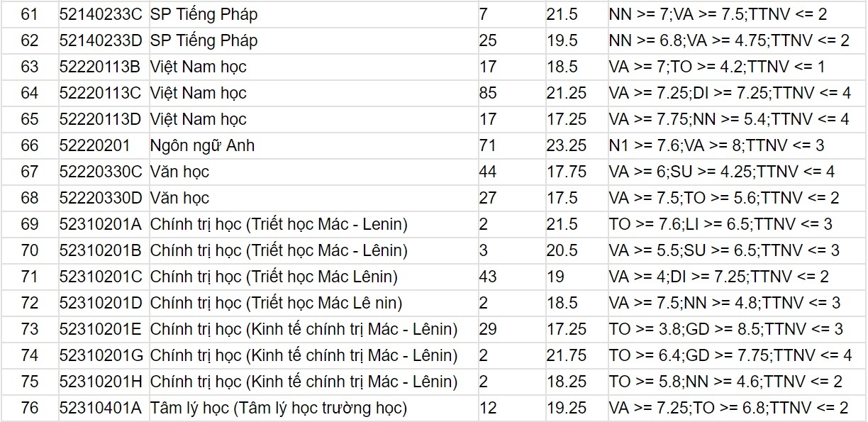Click the Tâm lý học trường học cell

tap(278, 408)
